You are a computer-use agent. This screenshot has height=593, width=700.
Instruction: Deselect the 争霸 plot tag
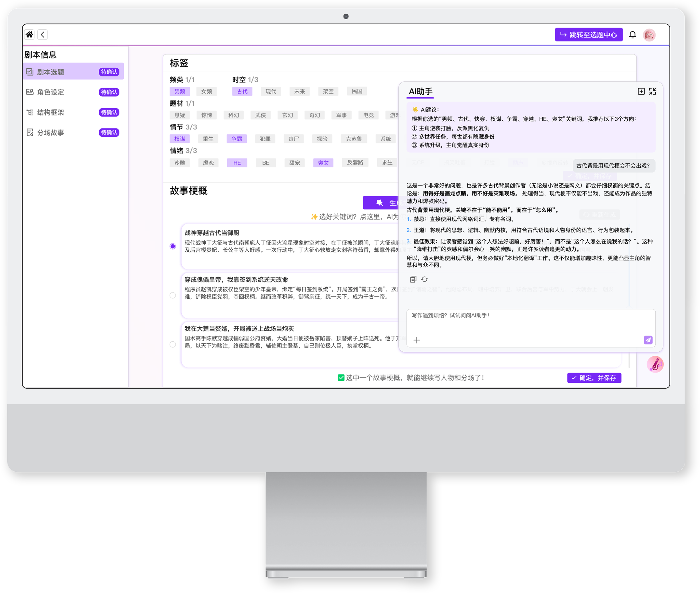pos(237,139)
